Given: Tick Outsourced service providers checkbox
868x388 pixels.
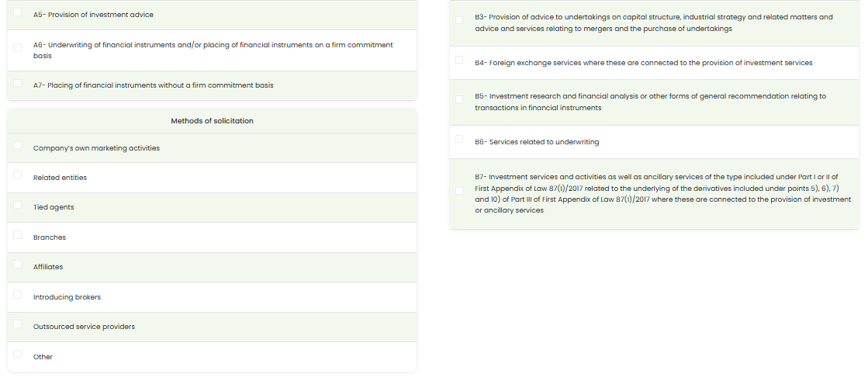Looking at the screenshot, I should 18,324.
